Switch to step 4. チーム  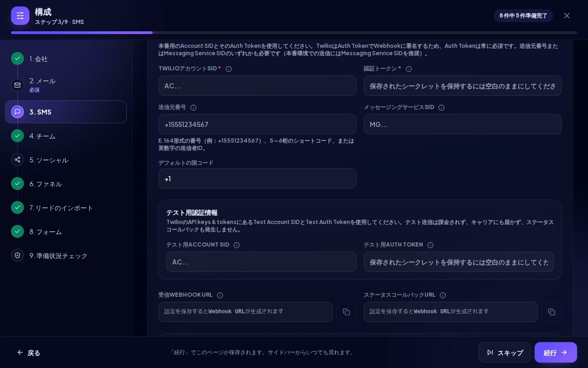66,136
